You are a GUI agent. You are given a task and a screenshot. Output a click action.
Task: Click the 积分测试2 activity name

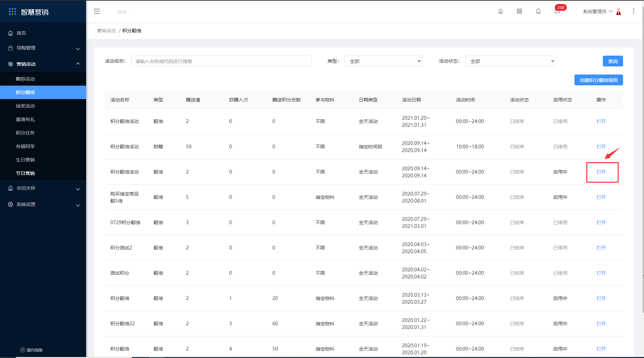[x=121, y=248]
